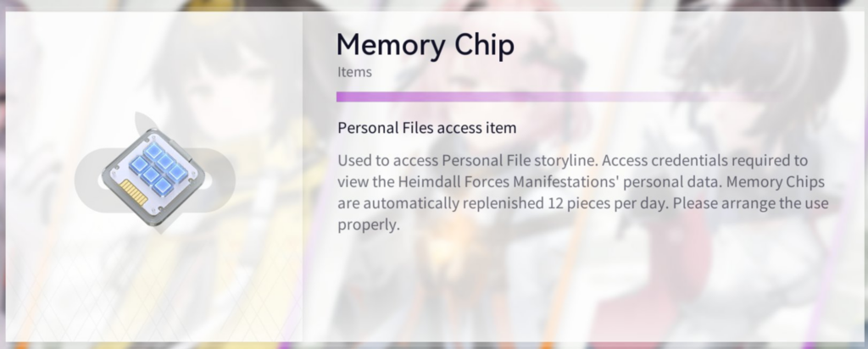Tap the faded right end of the purple bar
Image resolution: width=868 pixels, height=349 pixels.
coord(742,97)
